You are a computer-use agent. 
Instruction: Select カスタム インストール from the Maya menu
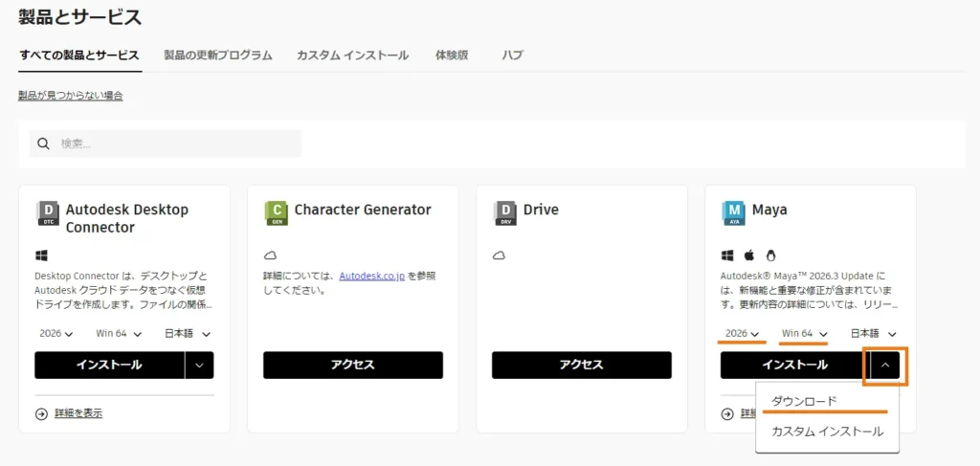(x=827, y=432)
